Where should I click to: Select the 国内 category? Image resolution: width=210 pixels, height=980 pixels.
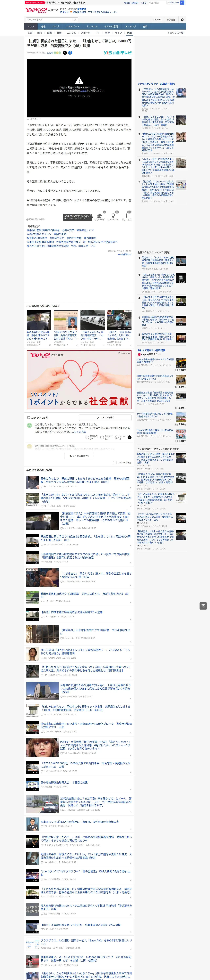coord(40,33)
